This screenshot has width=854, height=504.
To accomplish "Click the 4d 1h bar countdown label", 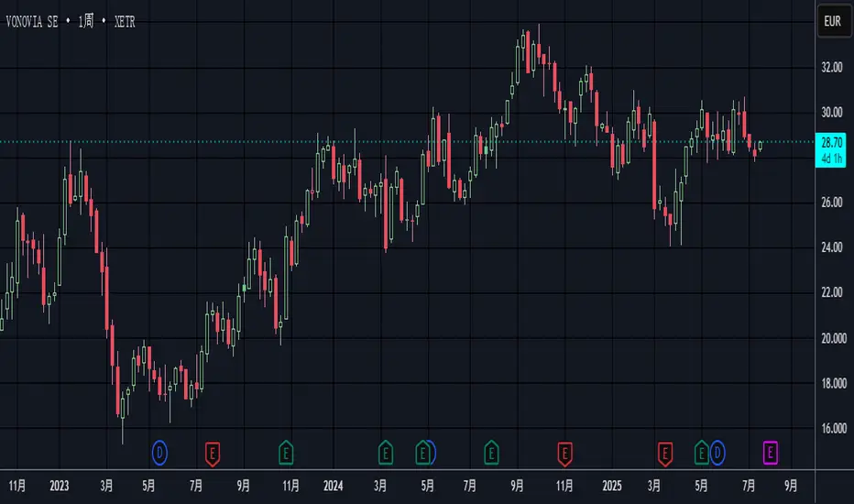I will tap(832, 157).
